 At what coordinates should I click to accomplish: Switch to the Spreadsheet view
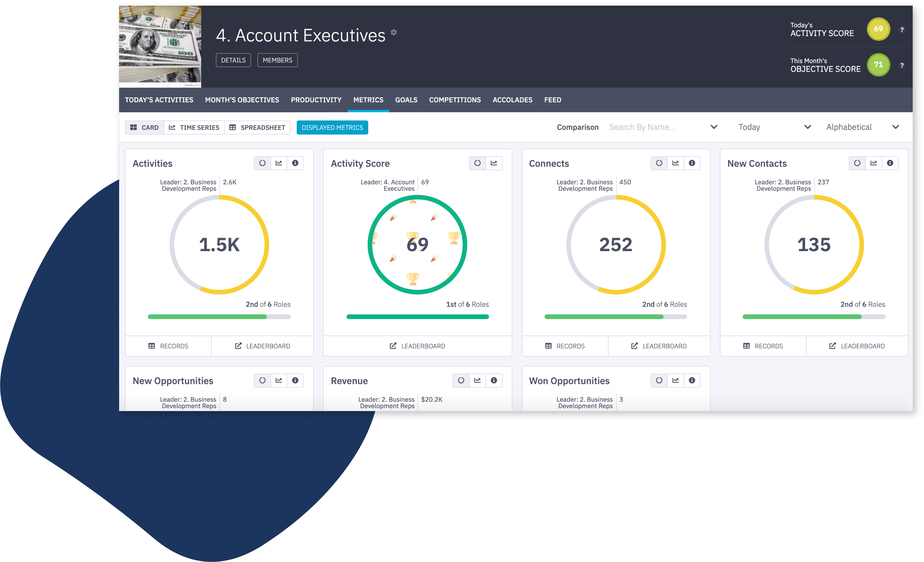258,127
